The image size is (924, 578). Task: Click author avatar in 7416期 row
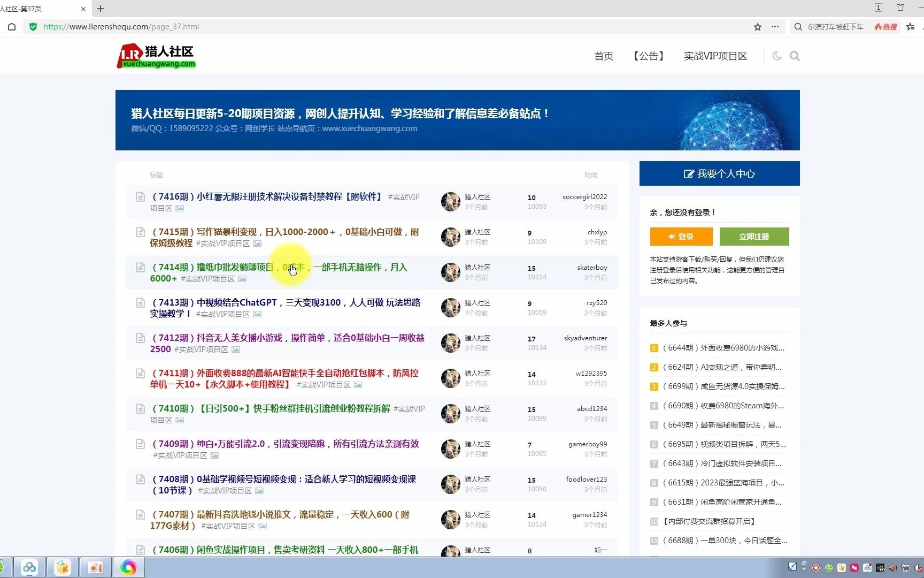451,202
